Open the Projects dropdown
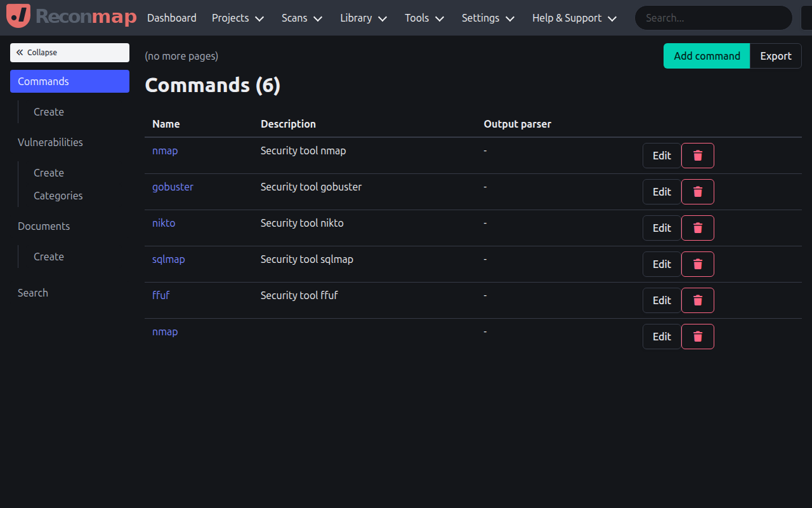 [237, 18]
